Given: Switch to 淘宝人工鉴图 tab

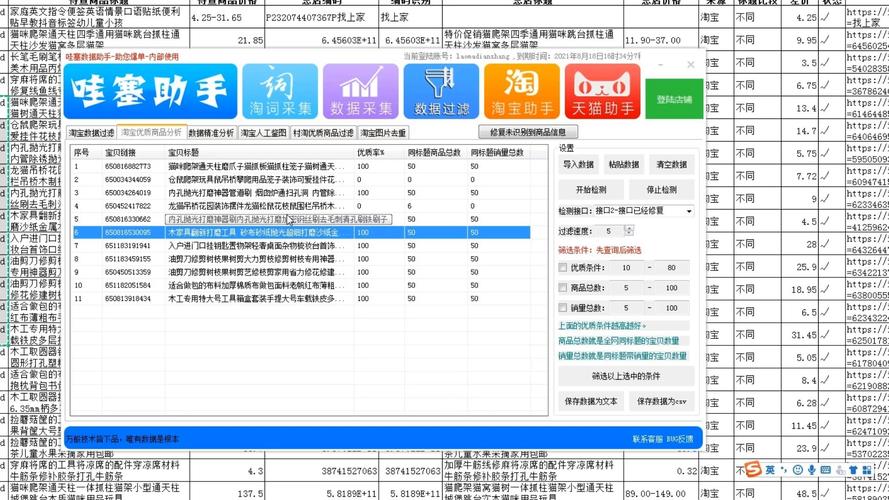Looking at the screenshot, I should [x=264, y=133].
